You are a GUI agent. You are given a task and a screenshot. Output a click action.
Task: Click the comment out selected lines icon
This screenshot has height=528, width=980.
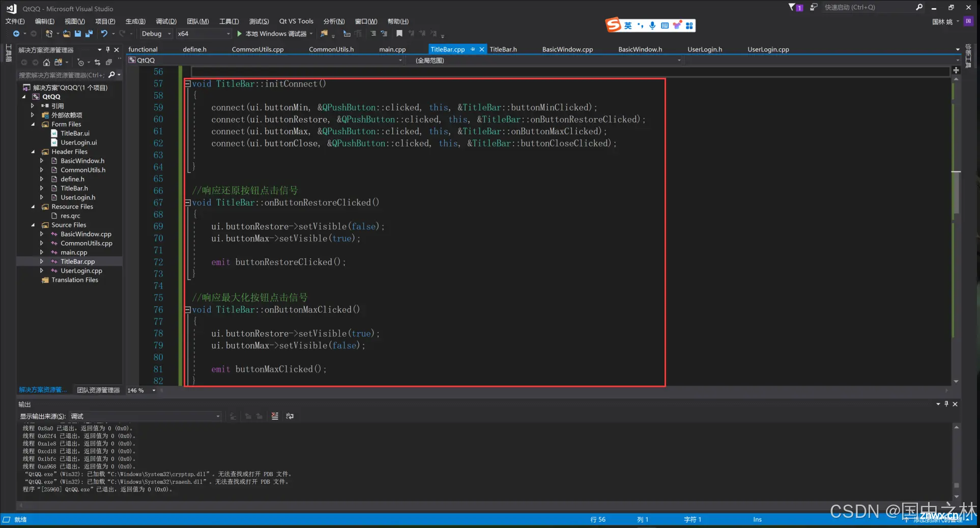click(373, 34)
